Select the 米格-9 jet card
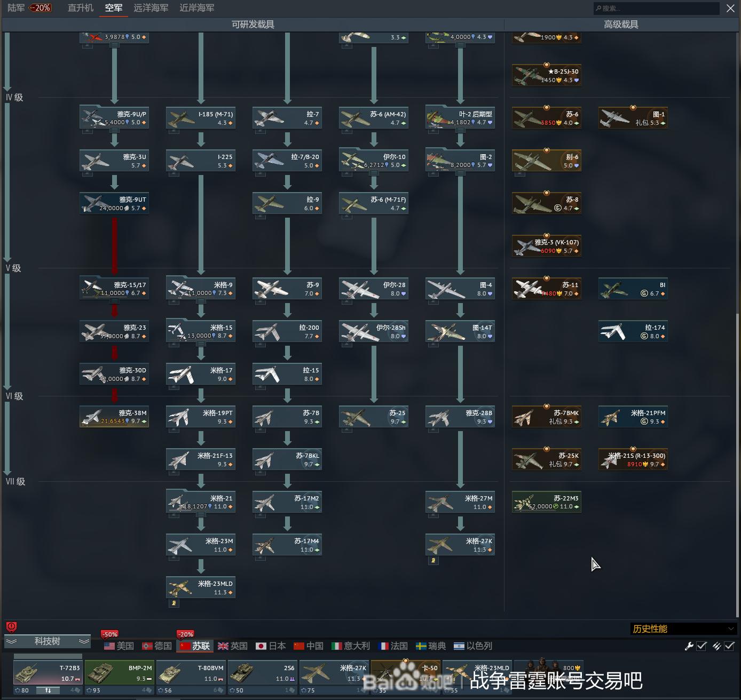Viewport: 741px width, 700px height. [201, 288]
